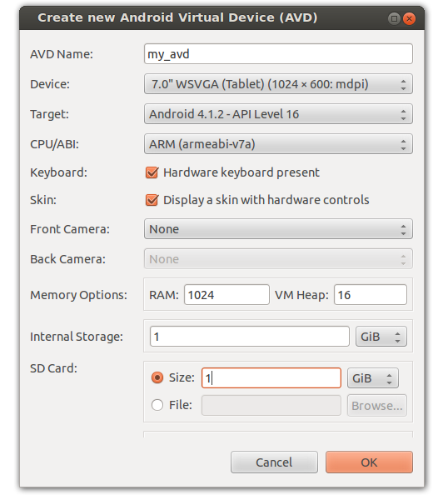
Task: Click the RAM input field
Action: [x=226, y=295]
